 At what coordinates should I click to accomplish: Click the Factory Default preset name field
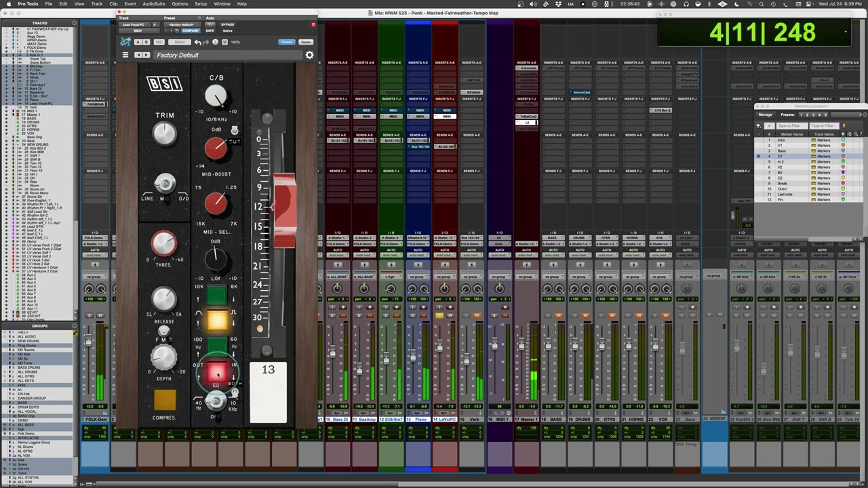coord(227,55)
